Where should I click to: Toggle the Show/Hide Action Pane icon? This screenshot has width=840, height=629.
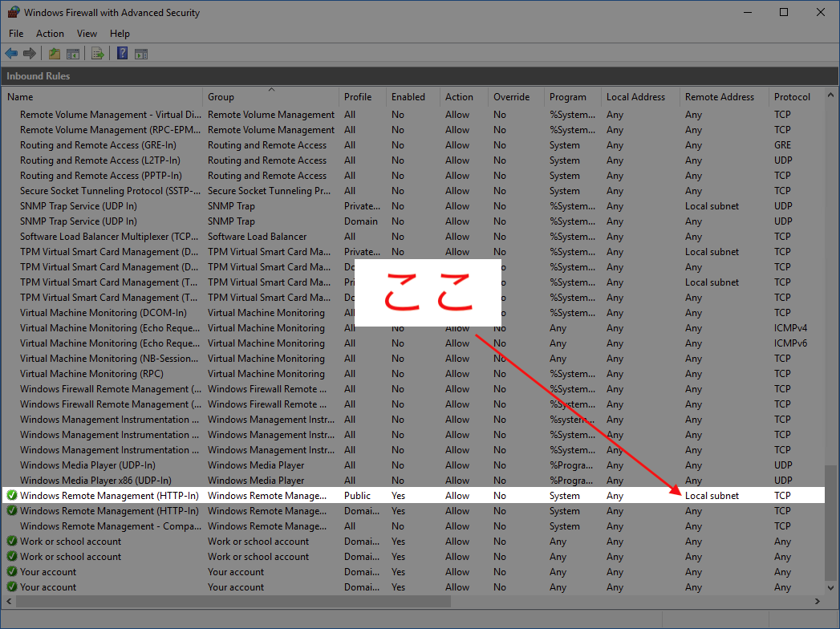(141, 54)
